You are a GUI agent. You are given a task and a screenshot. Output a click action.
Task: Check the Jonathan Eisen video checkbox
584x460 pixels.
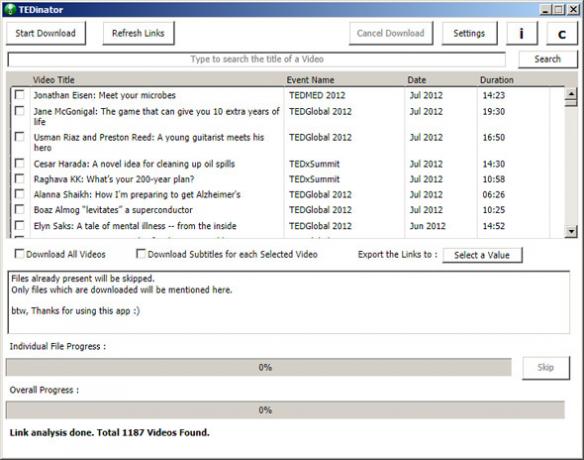[19, 95]
